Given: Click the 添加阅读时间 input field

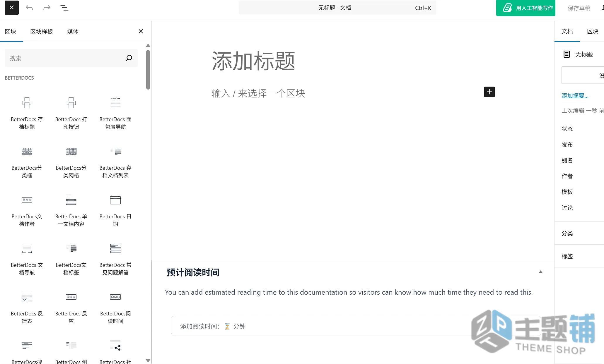Looking at the screenshot, I should (356, 326).
